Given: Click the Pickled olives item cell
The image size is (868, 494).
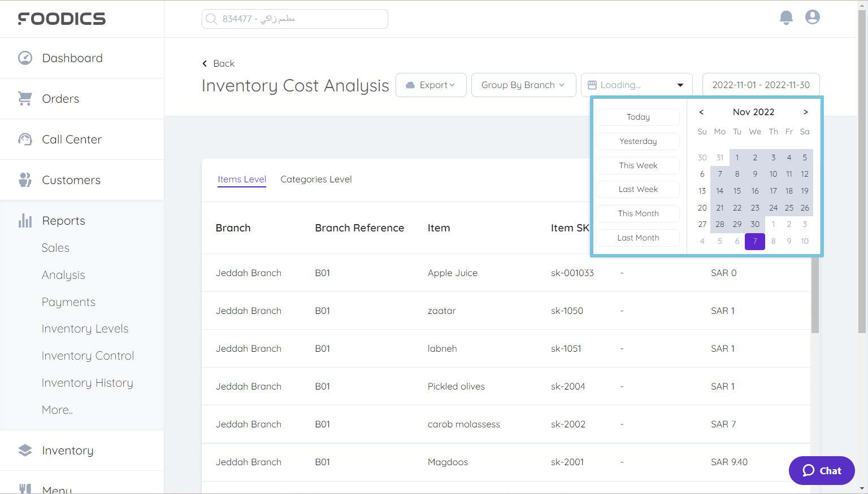Looking at the screenshot, I should (x=456, y=386).
